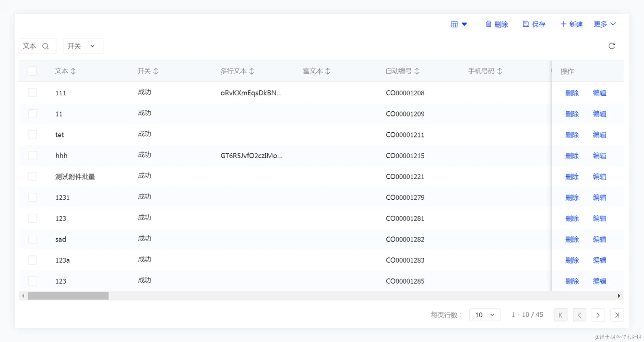Sort by 自动编号 column sort icon

pos(417,71)
